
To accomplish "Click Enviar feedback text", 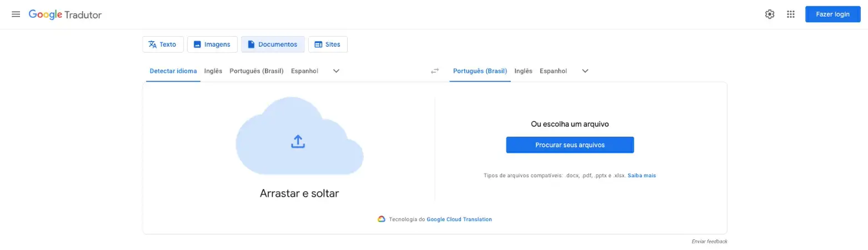I will click(x=709, y=242).
